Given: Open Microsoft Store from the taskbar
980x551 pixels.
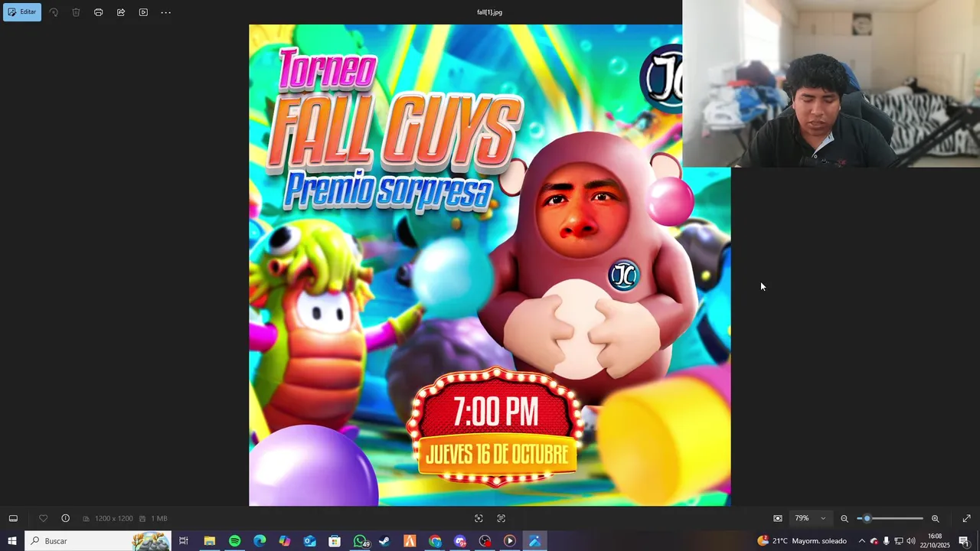Looking at the screenshot, I should point(335,541).
